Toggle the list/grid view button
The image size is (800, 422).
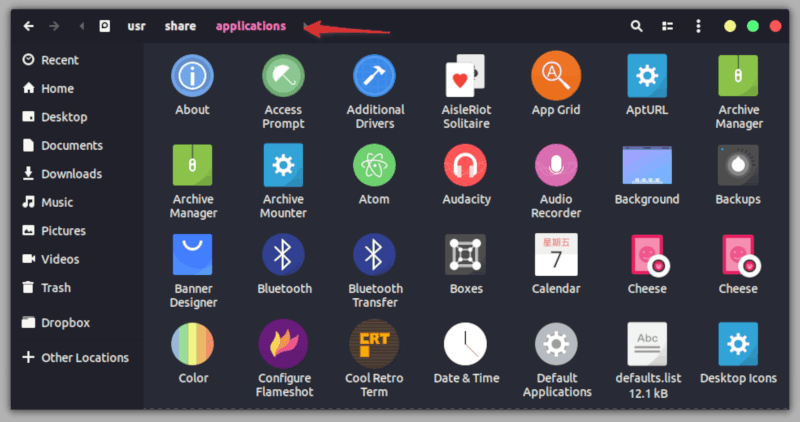(667, 26)
